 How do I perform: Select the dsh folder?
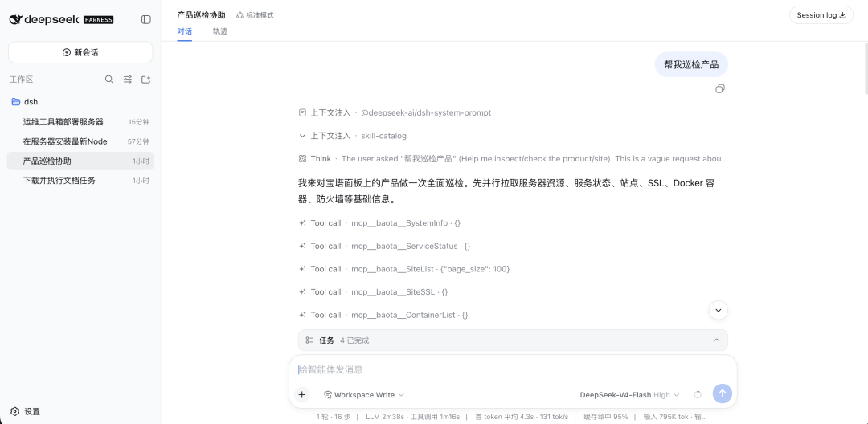click(x=80, y=102)
